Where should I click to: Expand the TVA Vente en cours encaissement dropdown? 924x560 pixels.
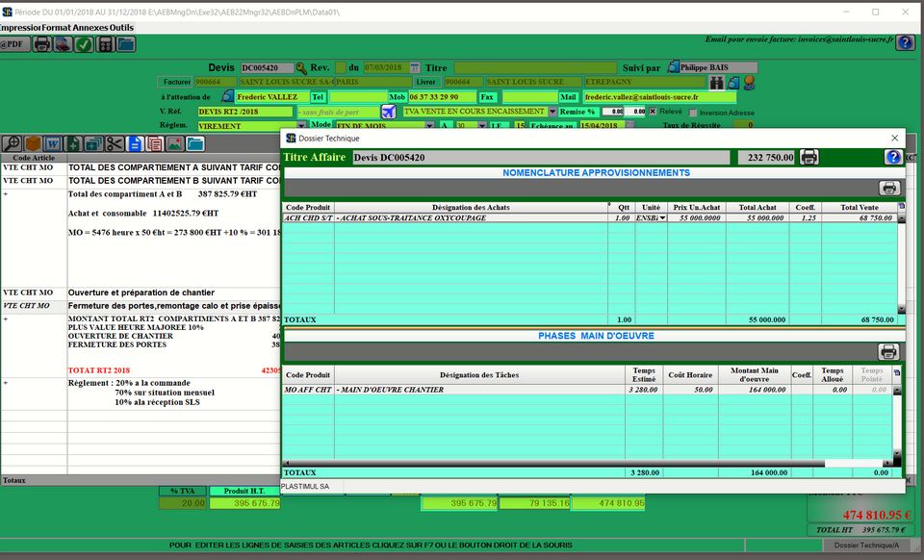pyautogui.click(x=552, y=112)
